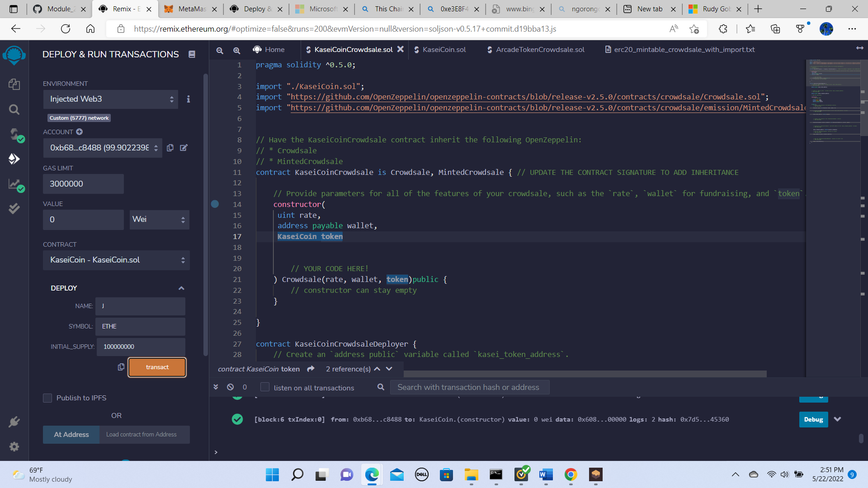Open the Environment dropdown showing Injected Web3
Viewport: 868px width, 488px height.
click(110, 99)
